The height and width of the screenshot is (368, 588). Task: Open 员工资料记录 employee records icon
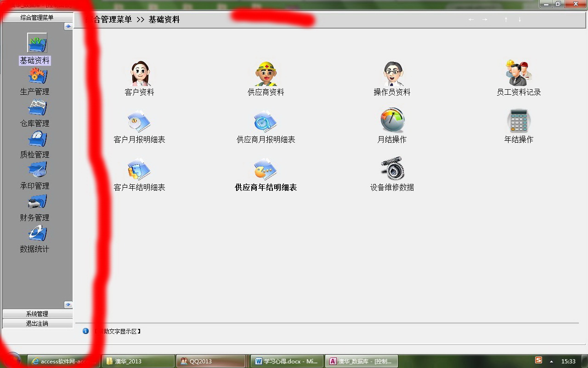(x=519, y=73)
